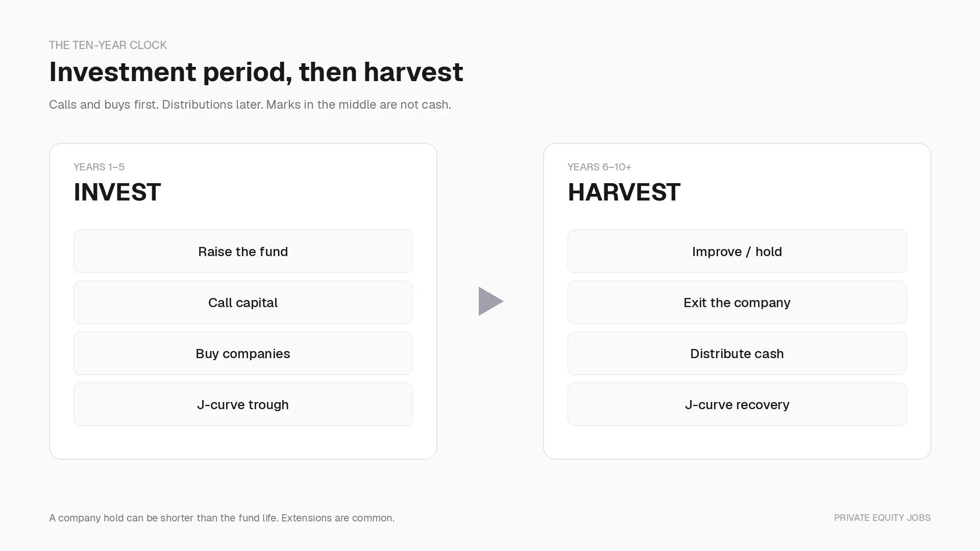Click the J-curve recovery box

pyautogui.click(x=737, y=404)
